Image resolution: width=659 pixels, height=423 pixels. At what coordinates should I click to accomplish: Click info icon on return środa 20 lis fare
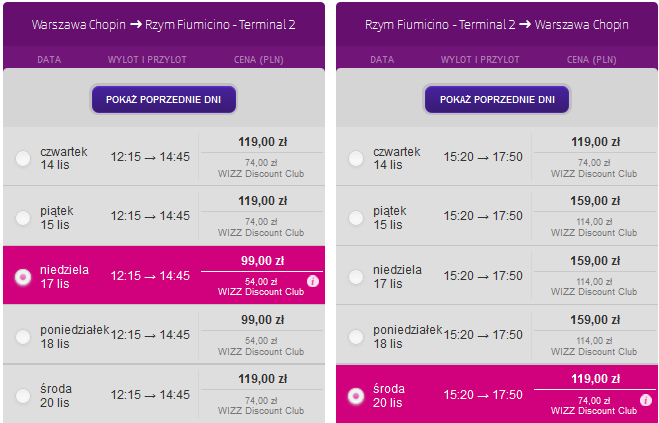[646, 400]
